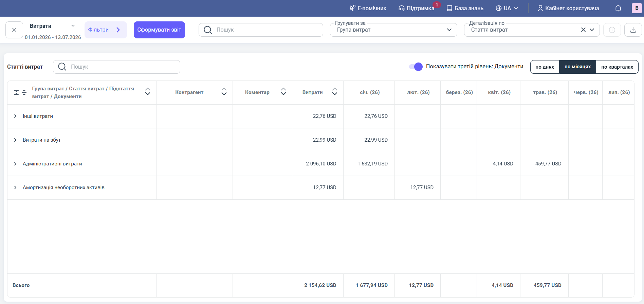Open the Групувати за dropdown
Image resolution: width=644 pixels, height=304 pixels.
393,30
